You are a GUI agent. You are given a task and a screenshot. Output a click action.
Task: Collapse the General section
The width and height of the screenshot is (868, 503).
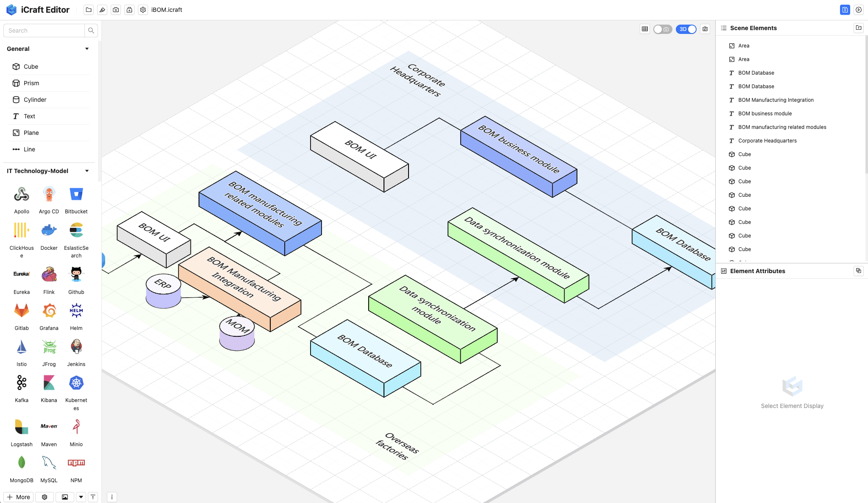(87, 49)
